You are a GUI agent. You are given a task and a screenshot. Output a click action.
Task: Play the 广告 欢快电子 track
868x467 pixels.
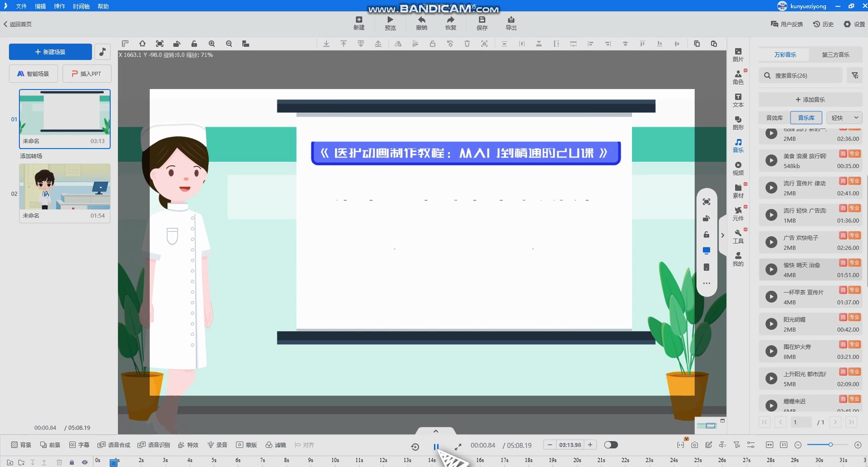pos(771,242)
